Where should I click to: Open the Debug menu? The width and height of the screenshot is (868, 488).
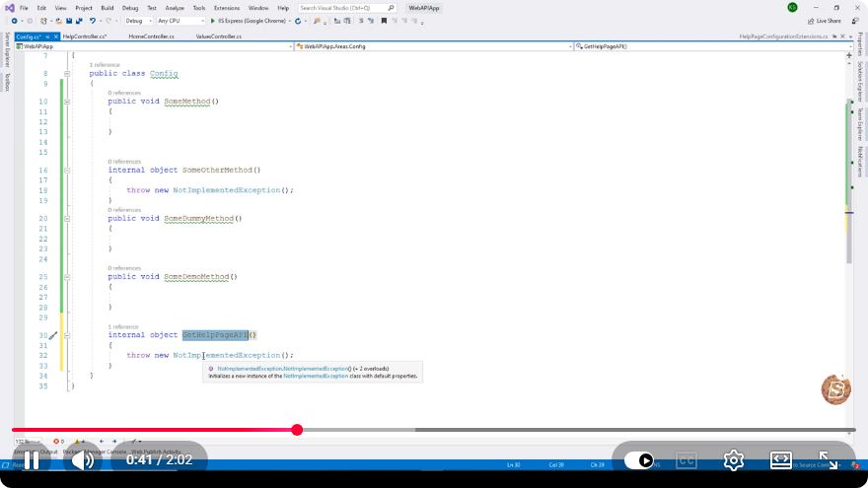[130, 8]
